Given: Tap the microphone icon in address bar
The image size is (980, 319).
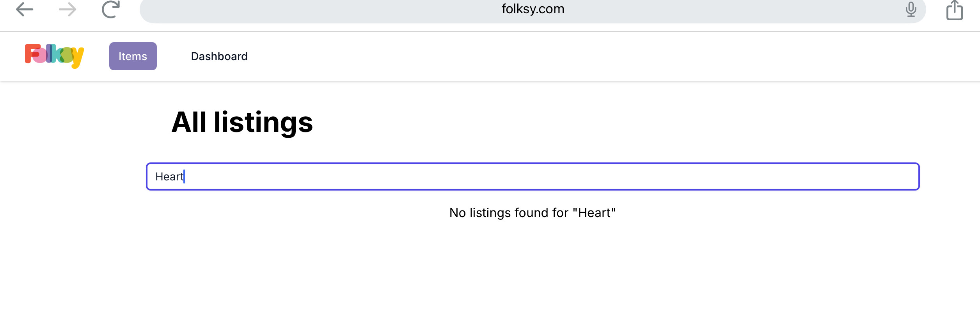Looking at the screenshot, I should tap(911, 9).
